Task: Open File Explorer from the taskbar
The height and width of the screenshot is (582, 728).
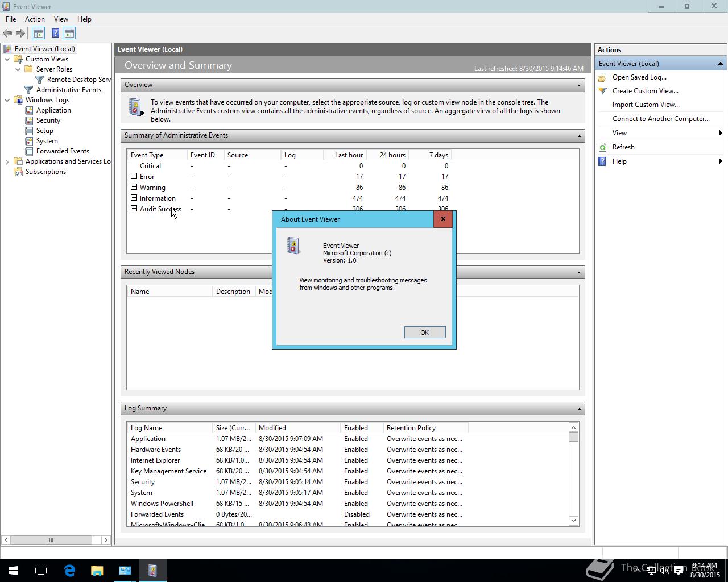Action: coord(97,571)
